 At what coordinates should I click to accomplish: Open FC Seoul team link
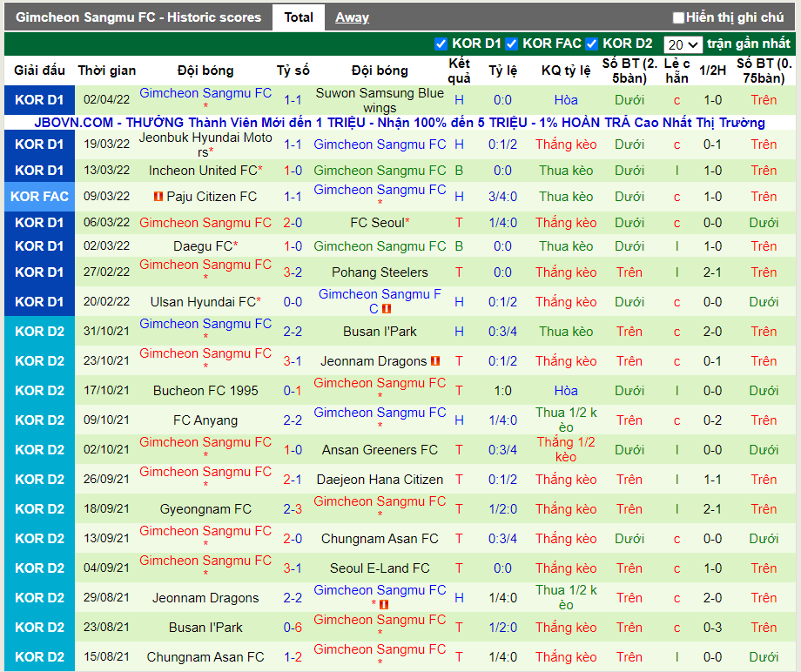click(x=377, y=223)
